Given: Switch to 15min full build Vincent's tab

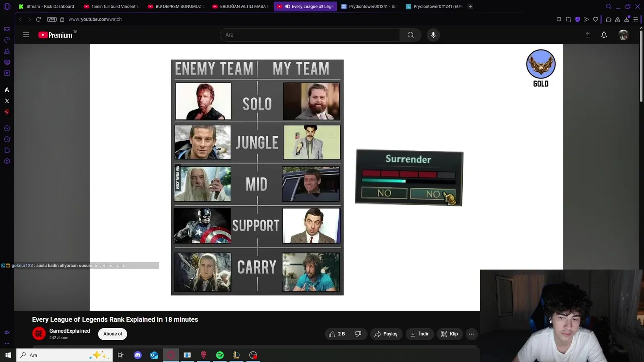Looking at the screenshot, I should click(x=111, y=6).
